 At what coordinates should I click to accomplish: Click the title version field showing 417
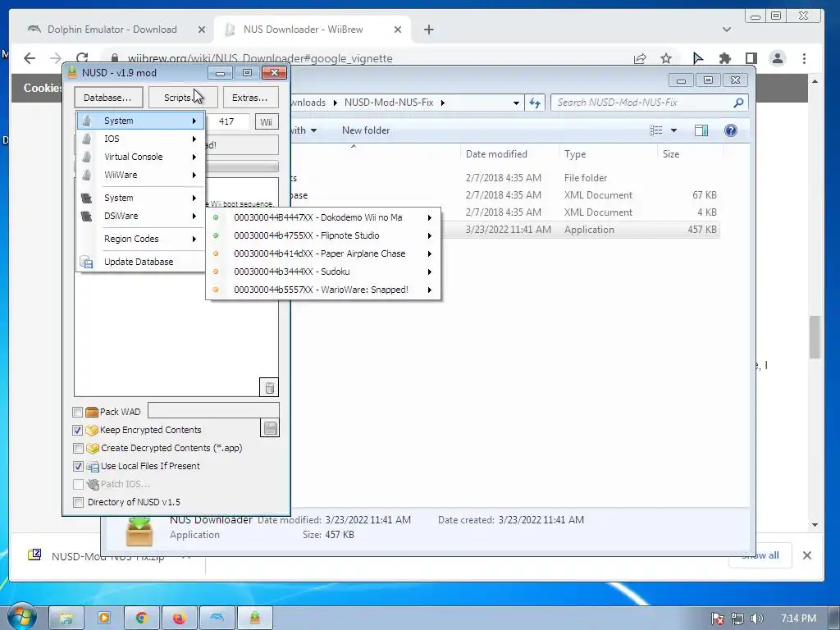pos(227,121)
